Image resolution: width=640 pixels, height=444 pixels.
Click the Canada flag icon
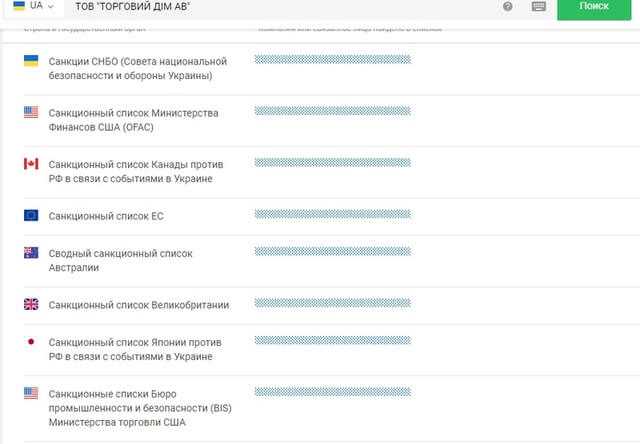[x=31, y=164]
